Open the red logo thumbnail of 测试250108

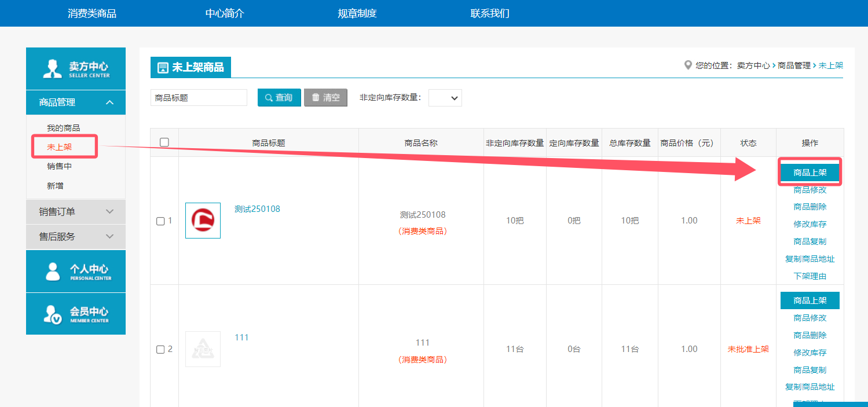click(x=203, y=221)
